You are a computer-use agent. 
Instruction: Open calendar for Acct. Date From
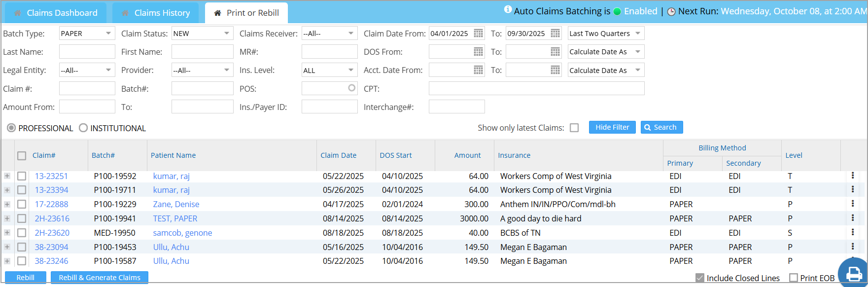pos(478,71)
